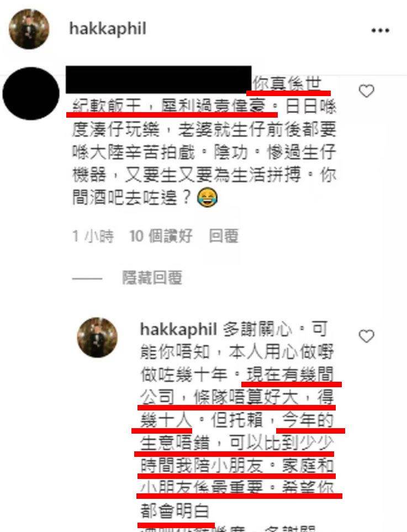Screen dimensions: 407x532
Task: Click the laughing-crying emoji in the comment
Action: (x=207, y=198)
